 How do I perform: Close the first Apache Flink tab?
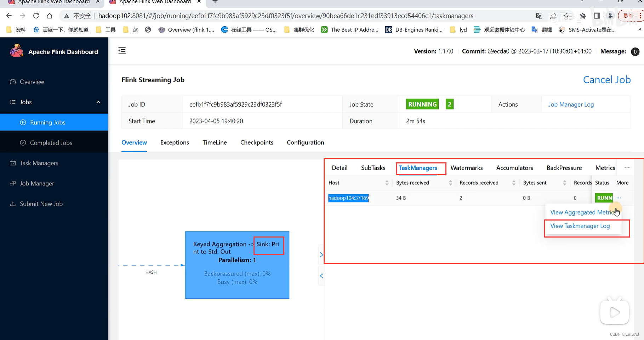[98, 2]
